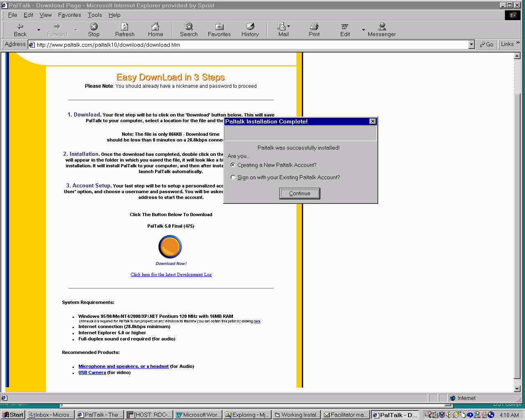The image size is (525, 420).
Task: Open the View menu
Action: 46,15
